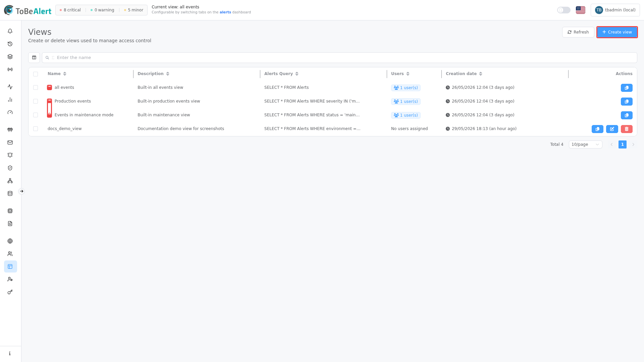The width and height of the screenshot is (644, 362).
Task: Expand the sidebar with the arrow button
Action: [x=21, y=191]
